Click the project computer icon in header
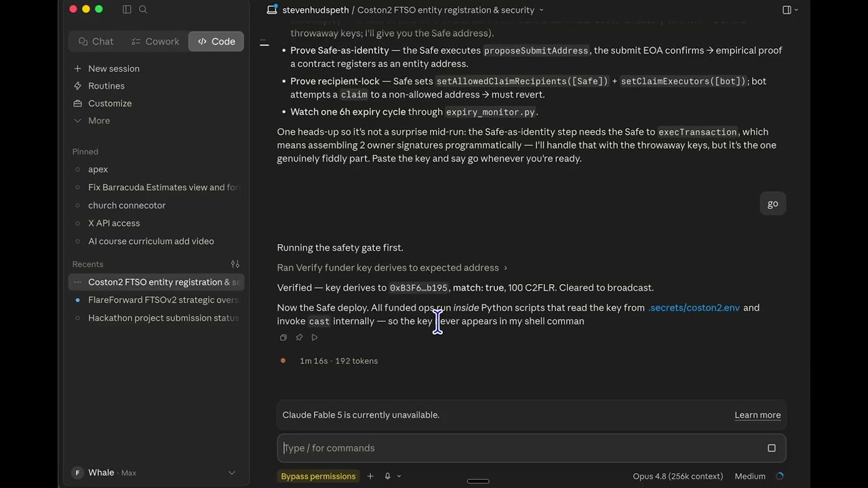 pos(272,9)
